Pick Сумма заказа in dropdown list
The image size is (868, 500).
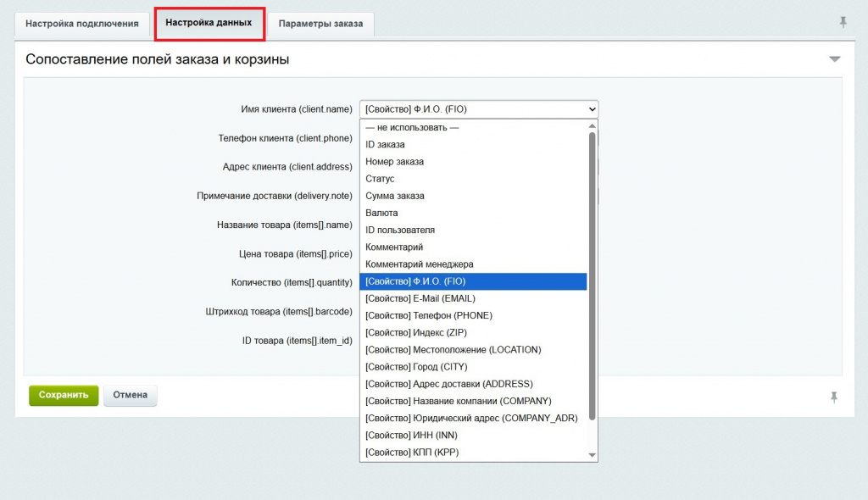coord(395,196)
